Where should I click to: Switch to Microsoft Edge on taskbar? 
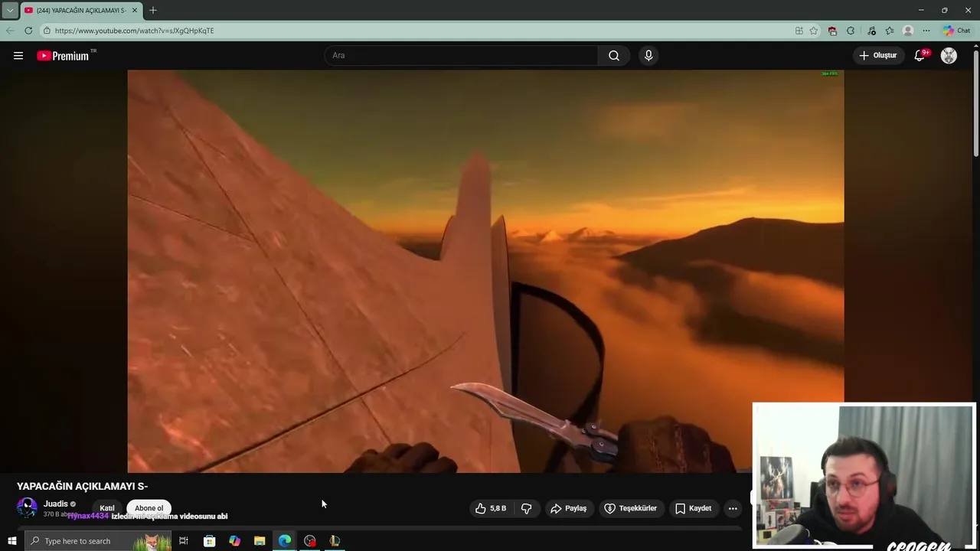pos(285,541)
